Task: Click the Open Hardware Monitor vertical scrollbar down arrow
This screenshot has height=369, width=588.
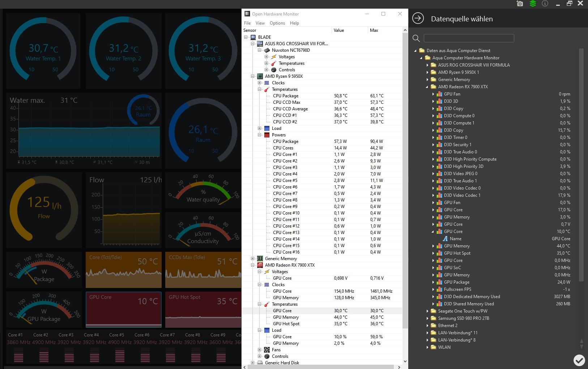Action: 405,361
